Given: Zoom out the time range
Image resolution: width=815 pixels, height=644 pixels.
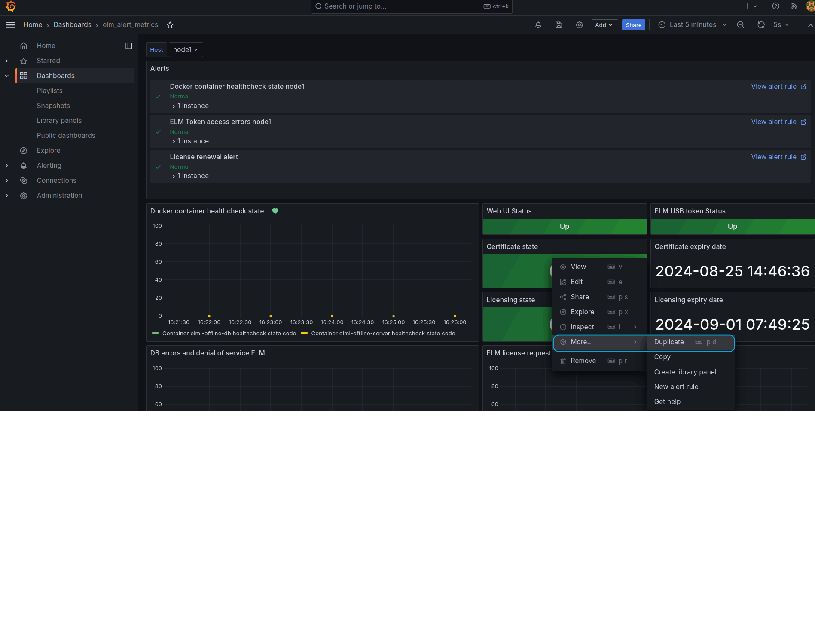Looking at the screenshot, I should click(740, 25).
